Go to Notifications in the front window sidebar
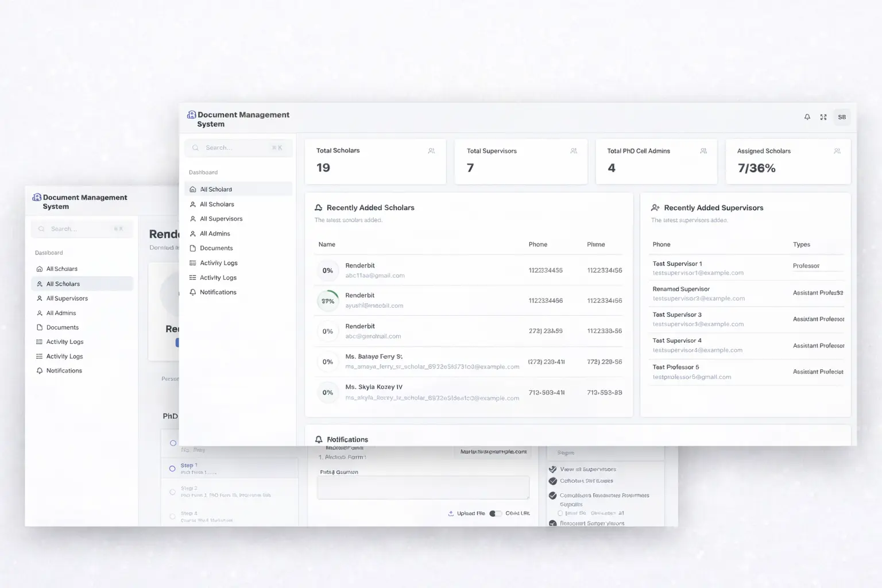882x588 pixels. pyautogui.click(x=218, y=292)
